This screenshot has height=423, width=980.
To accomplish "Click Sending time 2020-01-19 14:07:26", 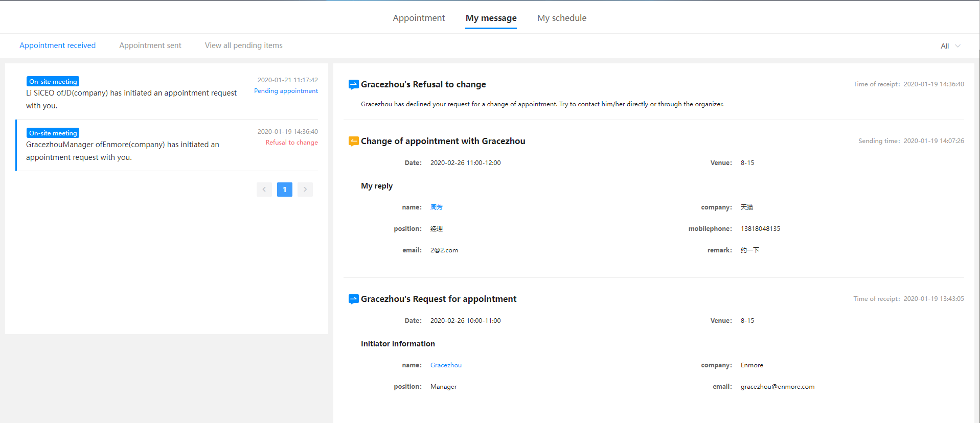I will [x=911, y=141].
